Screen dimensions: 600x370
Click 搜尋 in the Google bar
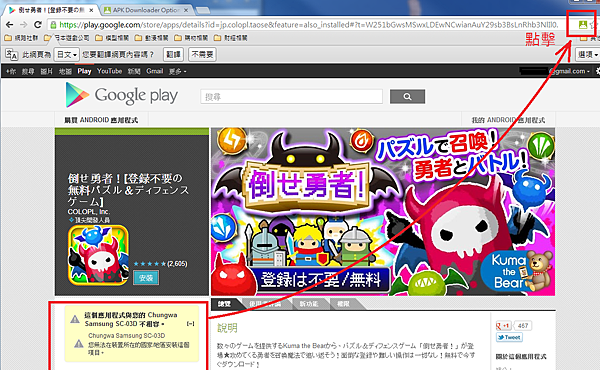tap(28, 71)
